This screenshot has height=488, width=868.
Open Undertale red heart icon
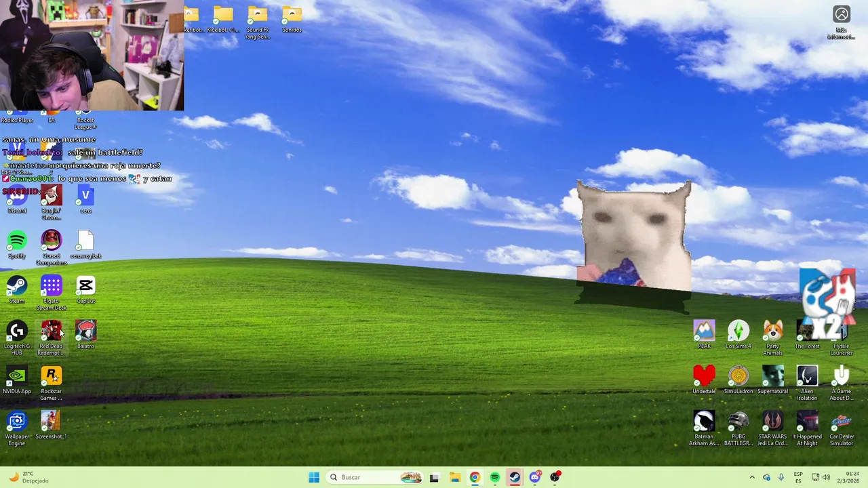(x=705, y=380)
